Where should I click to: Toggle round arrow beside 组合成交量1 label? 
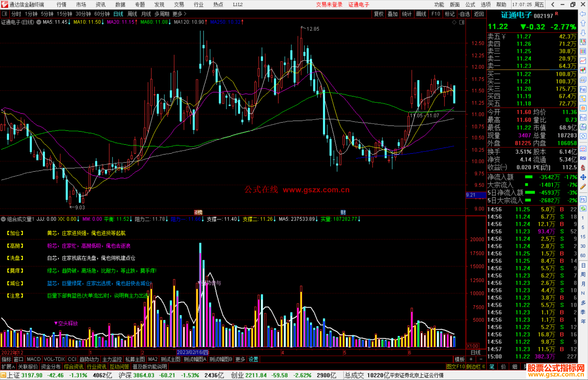coord(3,219)
